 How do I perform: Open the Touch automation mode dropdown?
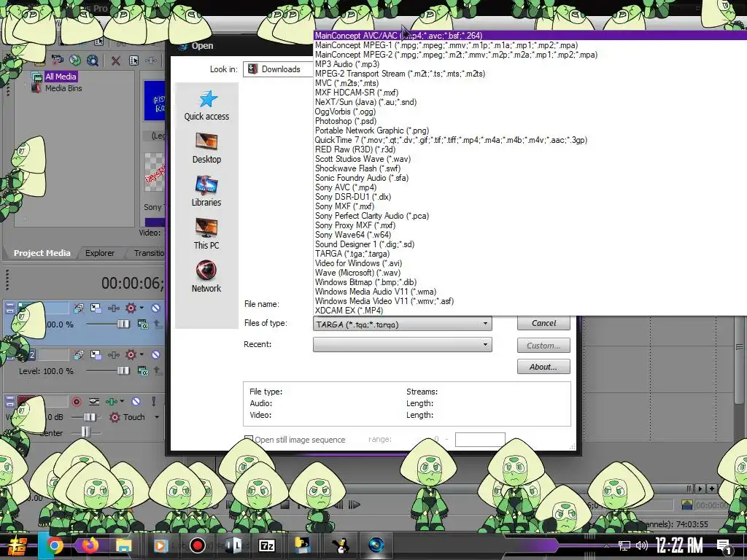click(x=157, y=417)
